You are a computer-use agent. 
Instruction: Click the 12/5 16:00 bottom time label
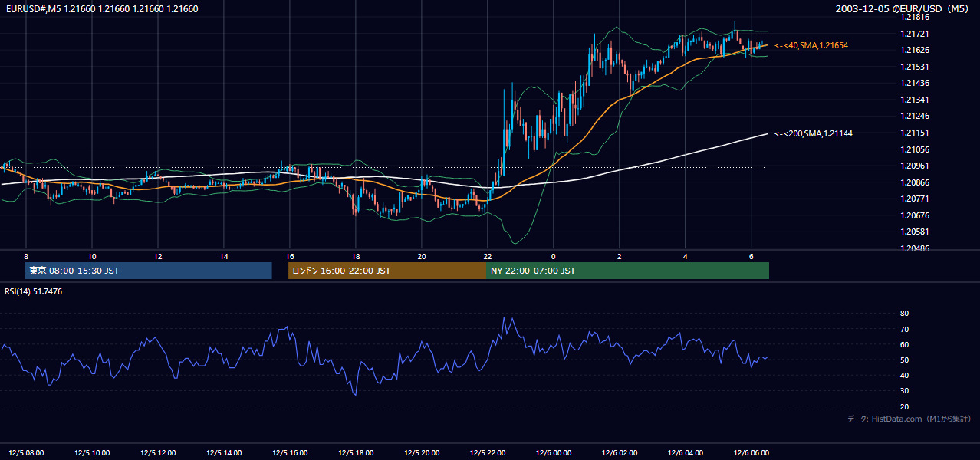click(289, 452)
